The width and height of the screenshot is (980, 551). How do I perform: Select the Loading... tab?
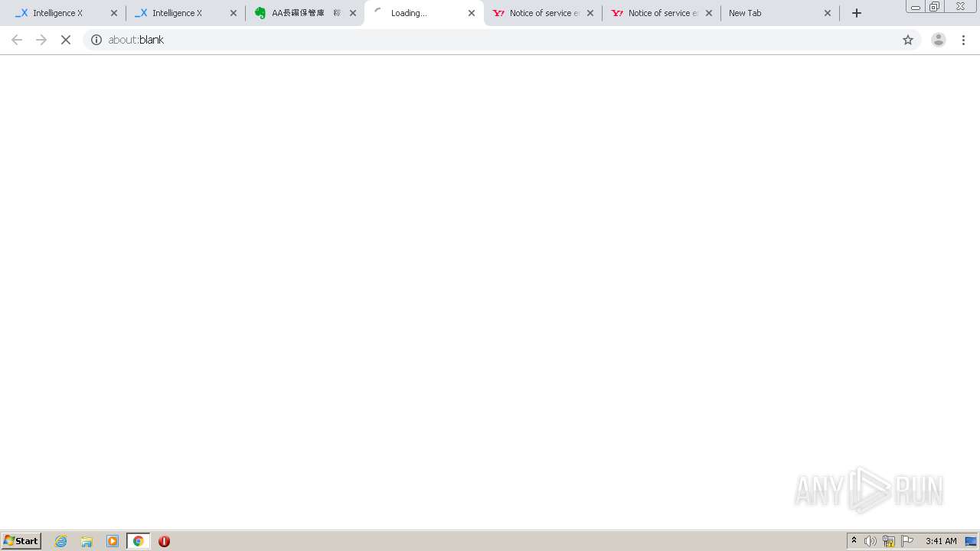tap(424, 13)
